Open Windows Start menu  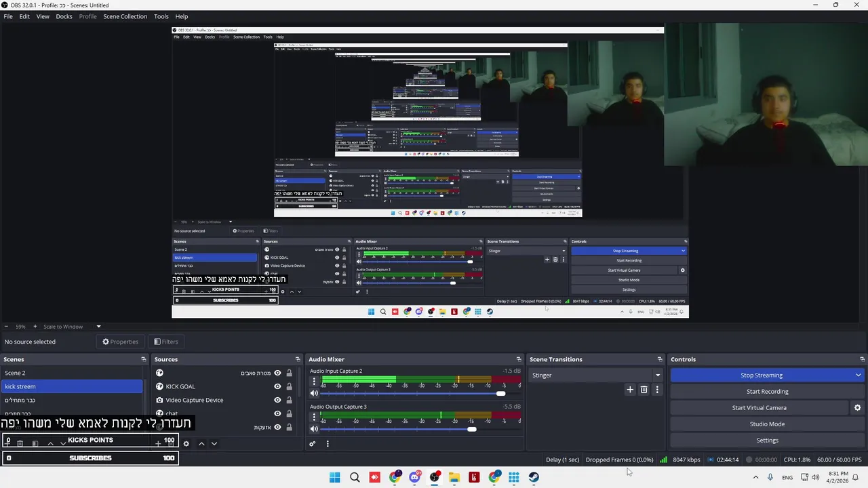click(x=335, y=477)
